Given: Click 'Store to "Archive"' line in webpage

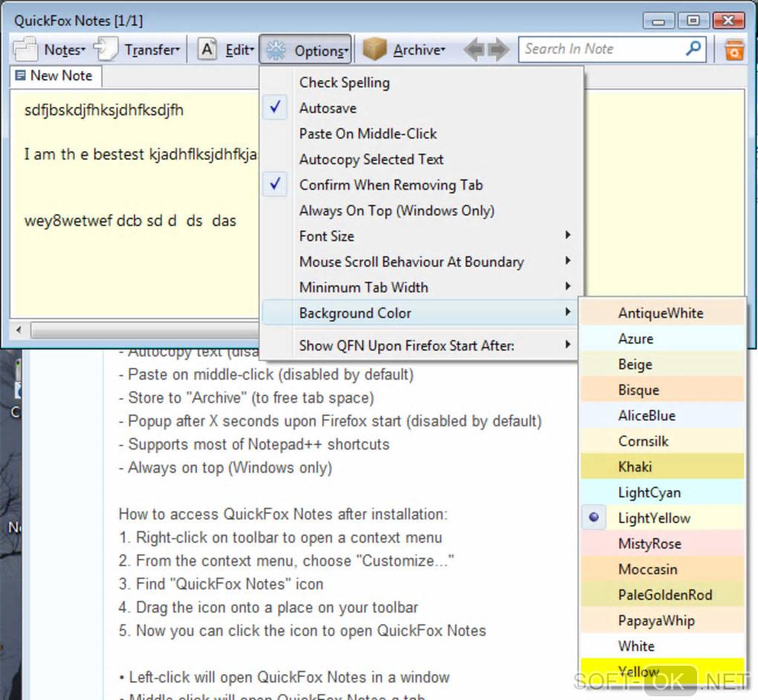Looking at the screenshot, I should (246, 398).
